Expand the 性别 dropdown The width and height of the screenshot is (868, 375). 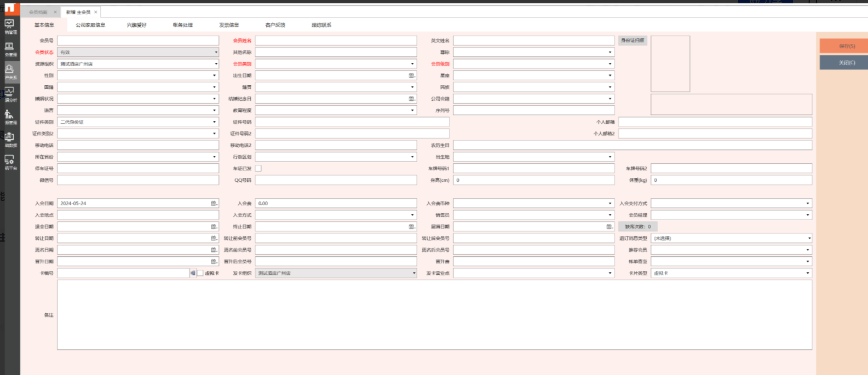click(x=214, y=76)
